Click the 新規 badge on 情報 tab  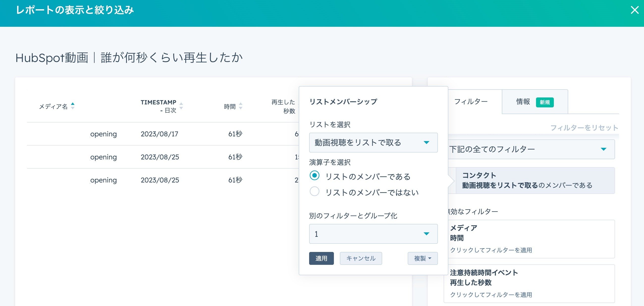pos(545,102)
